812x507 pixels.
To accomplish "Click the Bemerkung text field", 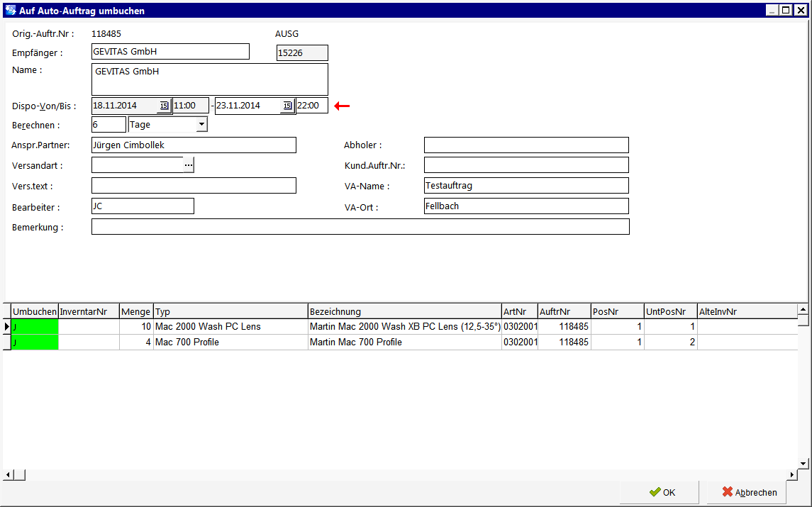I will 360,227.
